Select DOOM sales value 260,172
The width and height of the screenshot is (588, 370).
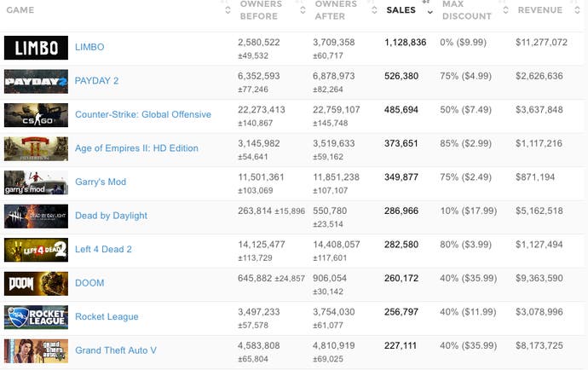tap(401, 279)
